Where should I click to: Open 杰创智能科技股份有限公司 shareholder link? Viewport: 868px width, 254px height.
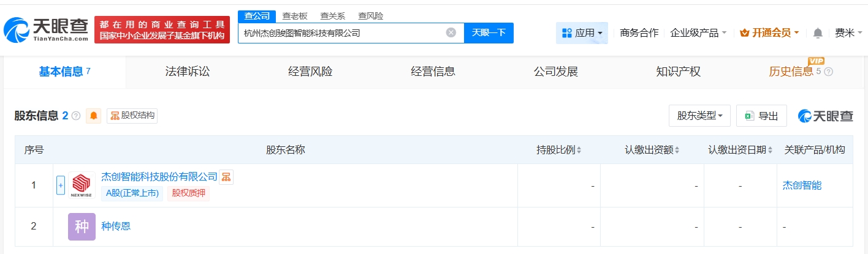pos(159,177)
